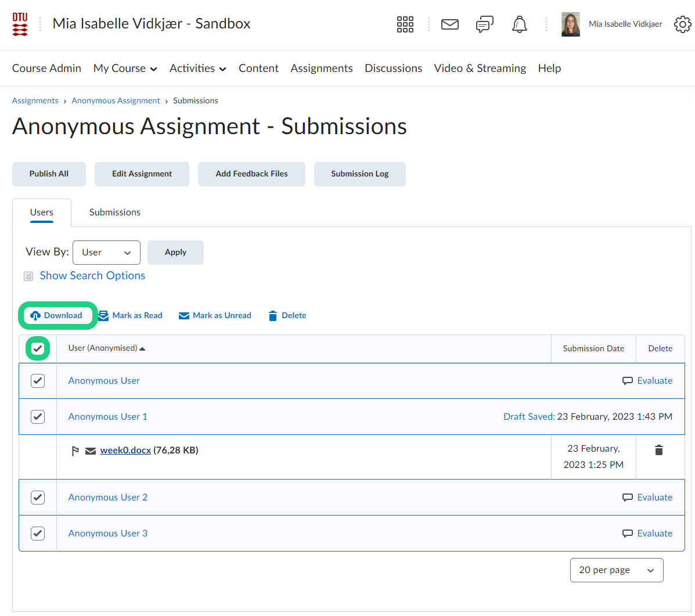Open the update alerts bell icon

pos(519,24)
